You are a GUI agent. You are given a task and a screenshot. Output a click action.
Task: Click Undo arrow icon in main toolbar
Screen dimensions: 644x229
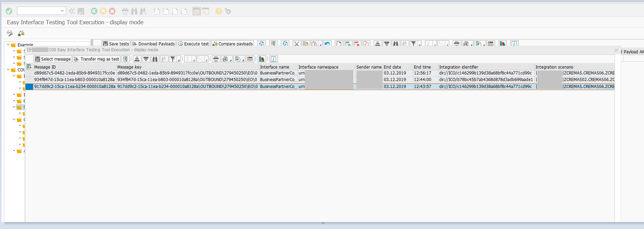pos(327,44)
